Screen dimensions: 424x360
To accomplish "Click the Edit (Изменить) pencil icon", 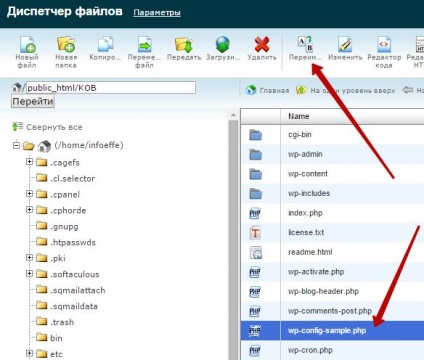I will click(x=345, y=44).
